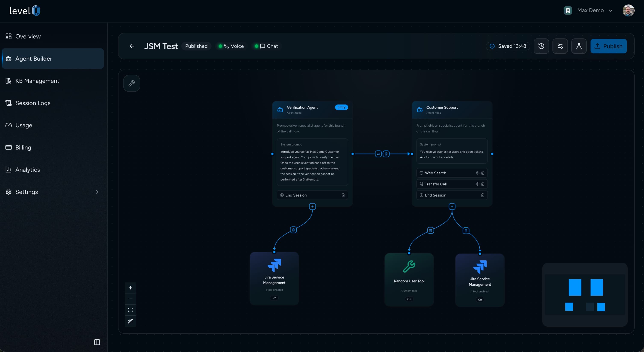Screen dimensions: 644x352
Task: Delete the Transfer Call tool
Action: (x=483, y=184)
